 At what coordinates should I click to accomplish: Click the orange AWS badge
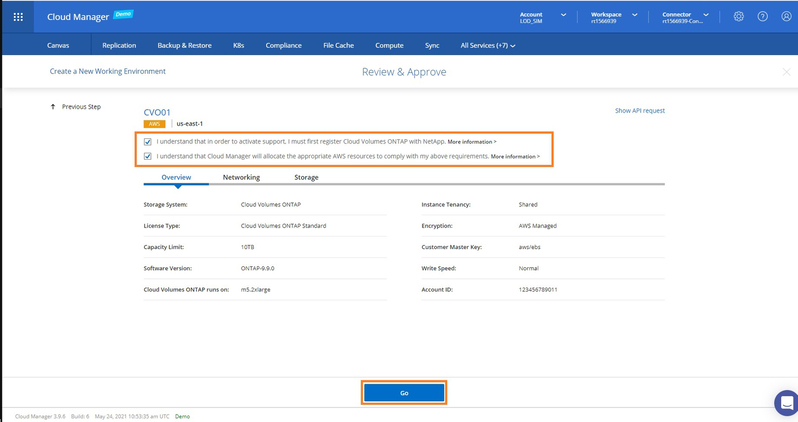[x=155, y=124]
